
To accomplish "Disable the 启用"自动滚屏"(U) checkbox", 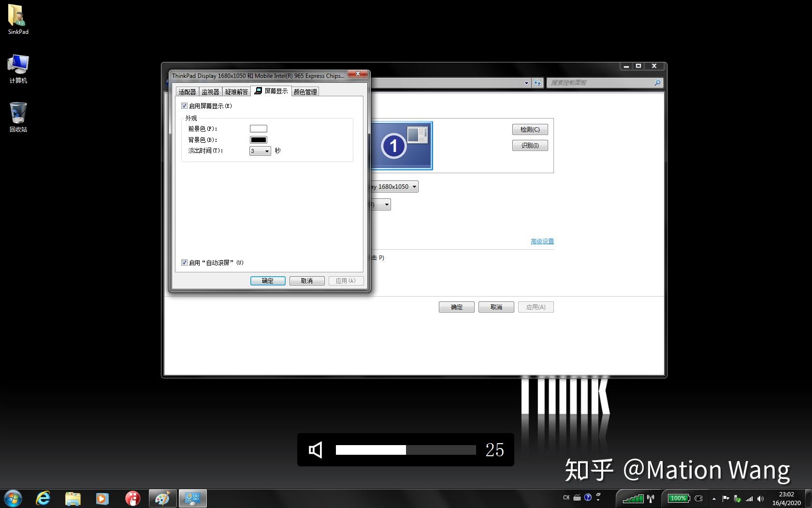I will click(184, 262).
